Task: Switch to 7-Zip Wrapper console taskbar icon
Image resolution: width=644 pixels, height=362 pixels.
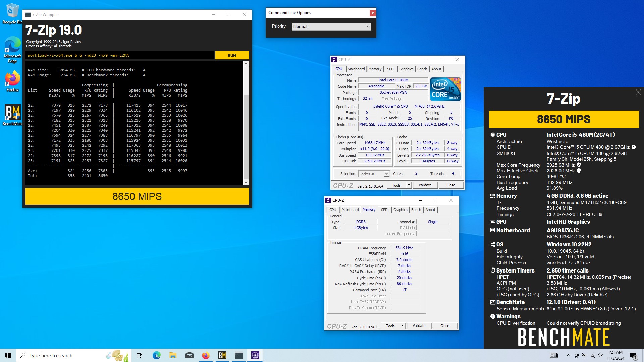Action: click(238, 355)
